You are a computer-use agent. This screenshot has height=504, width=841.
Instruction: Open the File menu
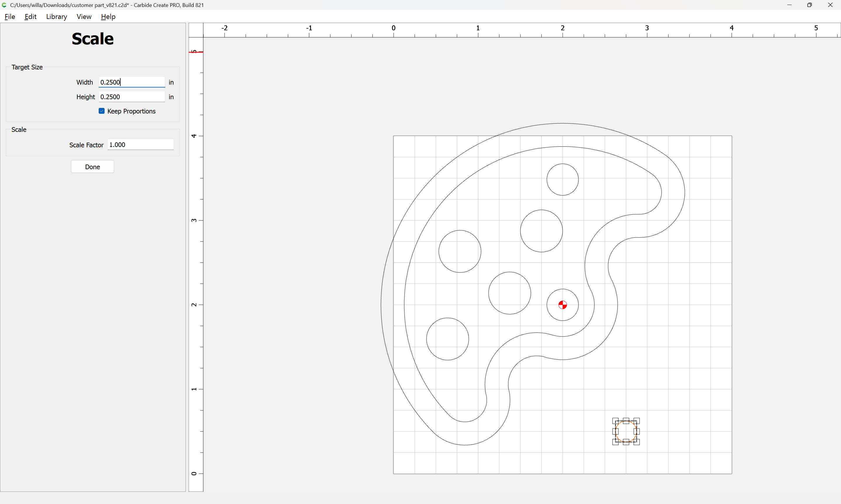pos(10,17)
